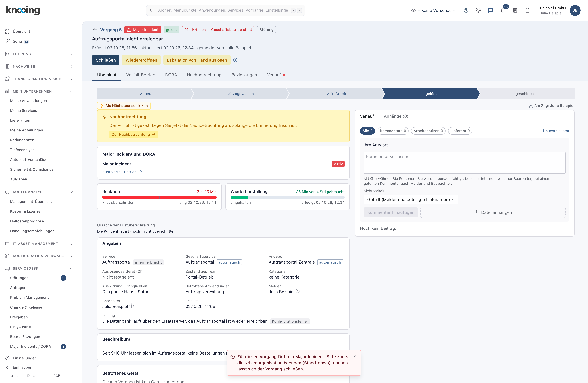Open the help question mark icon

[466, 10]
